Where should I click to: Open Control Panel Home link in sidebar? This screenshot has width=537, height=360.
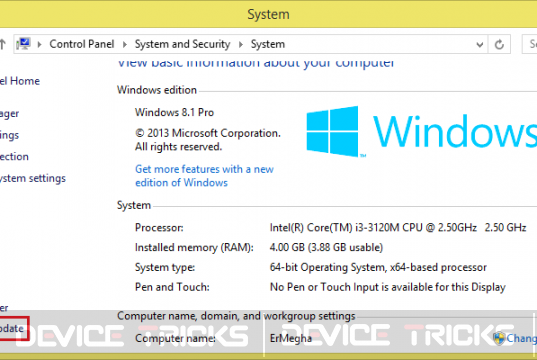[x=20, y=81]
